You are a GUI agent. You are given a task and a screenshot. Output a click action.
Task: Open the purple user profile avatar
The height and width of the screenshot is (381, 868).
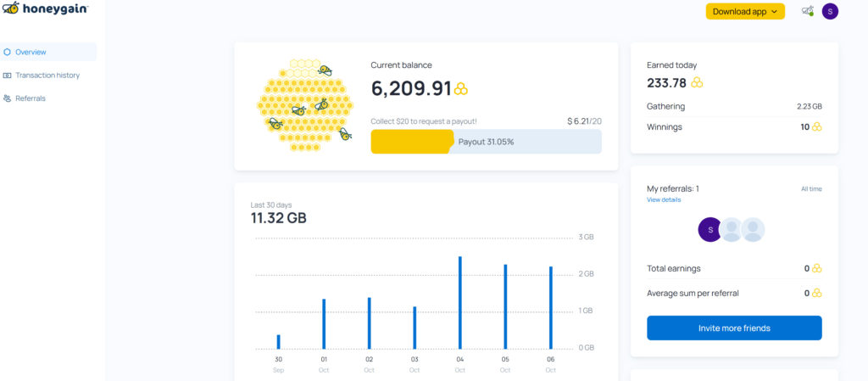[x=830, y=11]
